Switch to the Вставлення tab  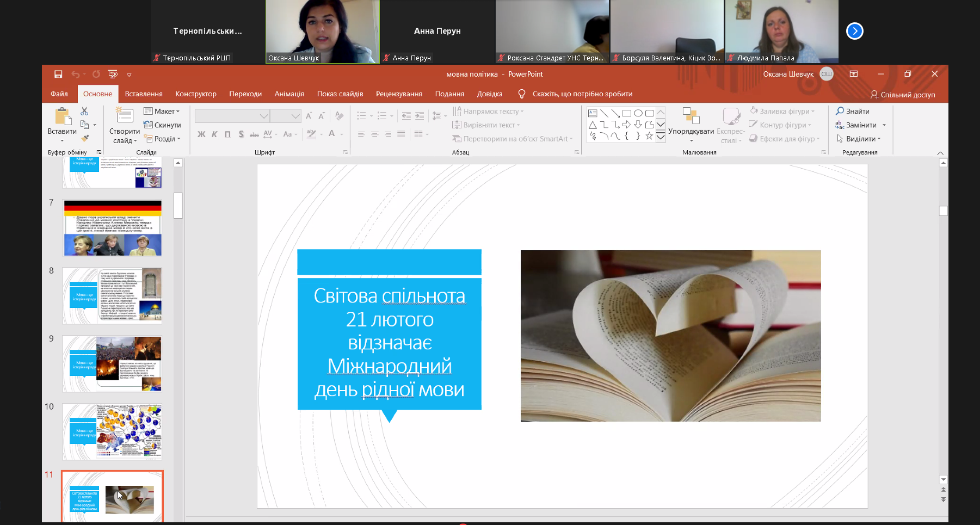tap(144, 94)
